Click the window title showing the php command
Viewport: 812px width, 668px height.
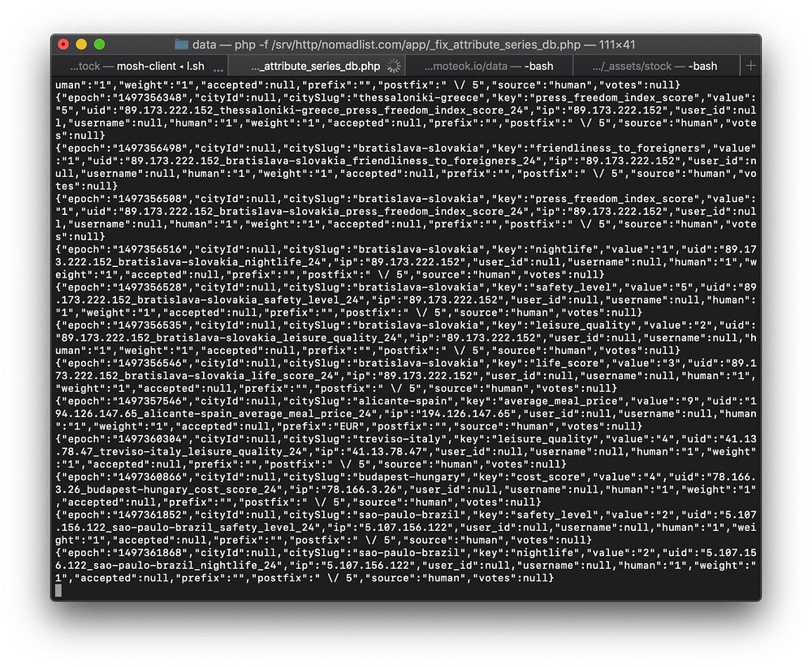[x=413, y=45]
